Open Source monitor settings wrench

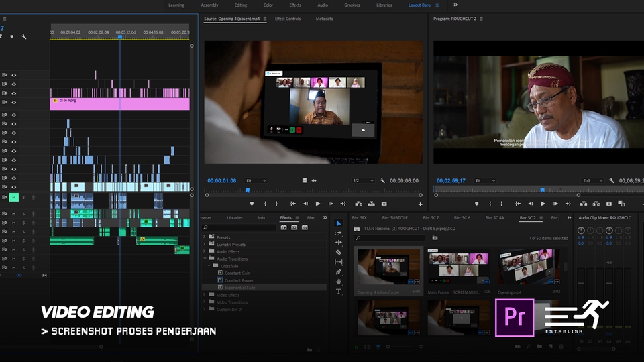click(382, 180)
